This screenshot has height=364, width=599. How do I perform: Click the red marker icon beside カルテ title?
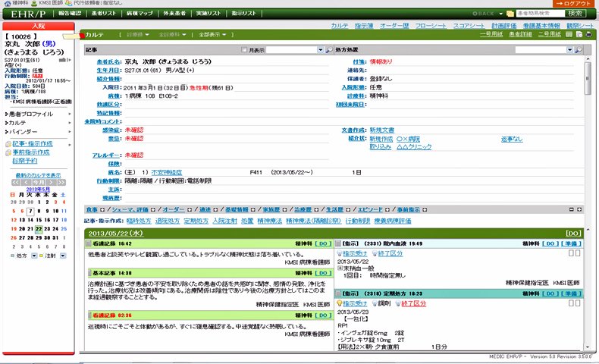point(82,36)
